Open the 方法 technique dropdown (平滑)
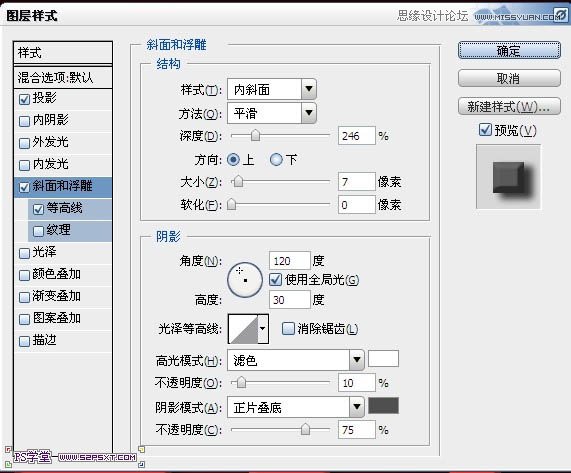The width and height of the screenshot is (571, 473). [272, 113]
